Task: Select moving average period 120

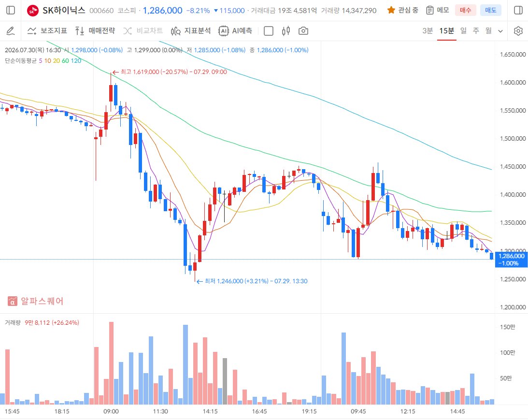Action: (x=76, y=60)
